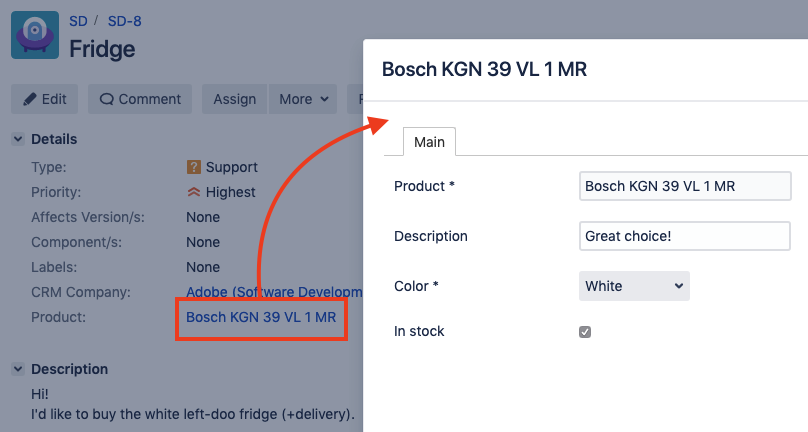The width and height of the screenshot is (808, 432).
Task: Open the Color dropdown showing White
Action: pos(634,286)
